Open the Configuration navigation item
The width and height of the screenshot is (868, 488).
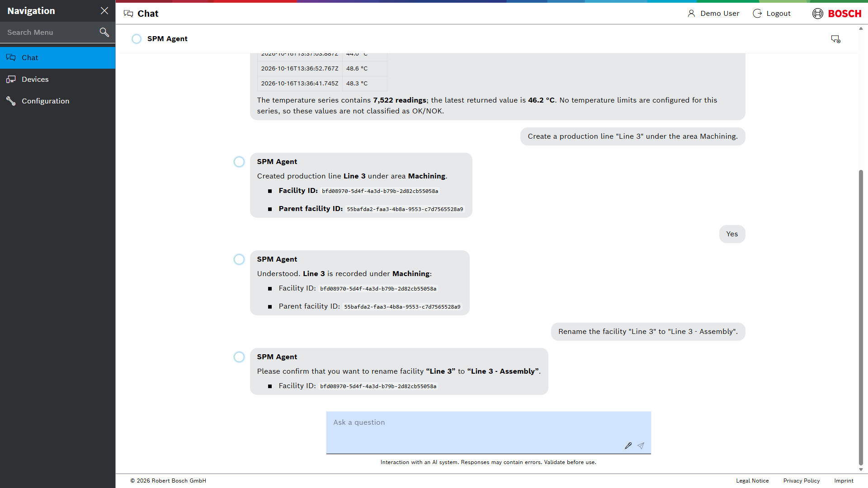pyautogui.click(x=58, y=101)
